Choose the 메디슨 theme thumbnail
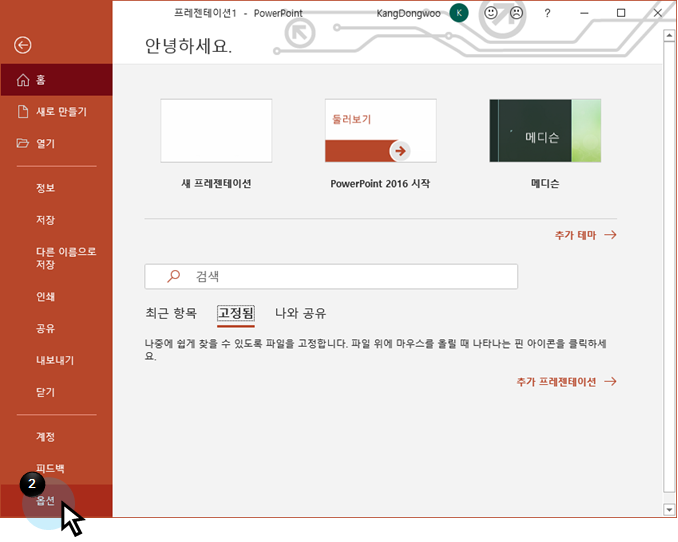 (x=545, y=131)
